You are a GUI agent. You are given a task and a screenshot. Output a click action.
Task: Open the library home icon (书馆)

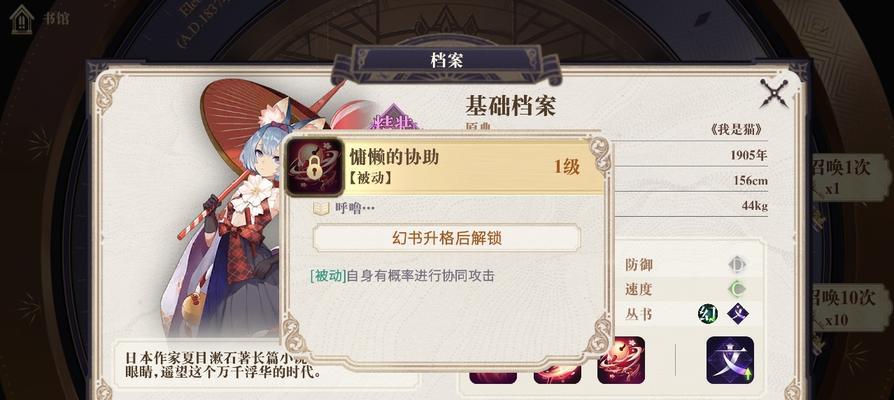tap(22, 19)
